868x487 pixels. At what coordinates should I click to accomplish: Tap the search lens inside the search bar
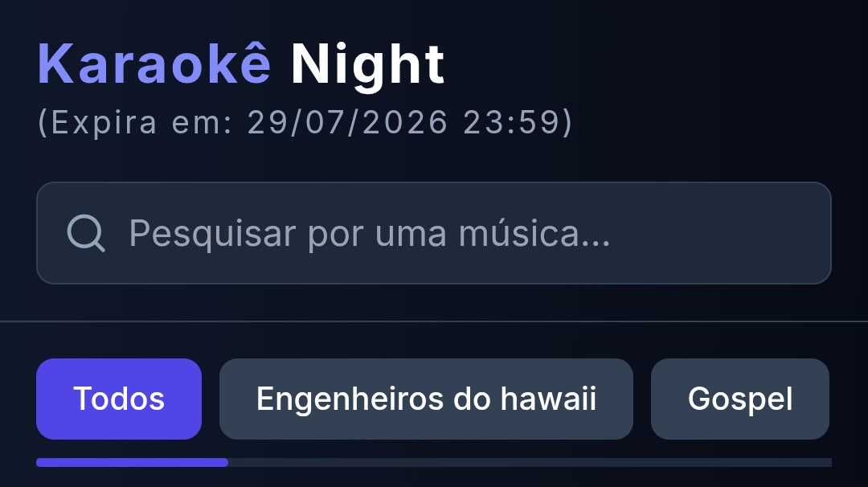pos(86,233)
